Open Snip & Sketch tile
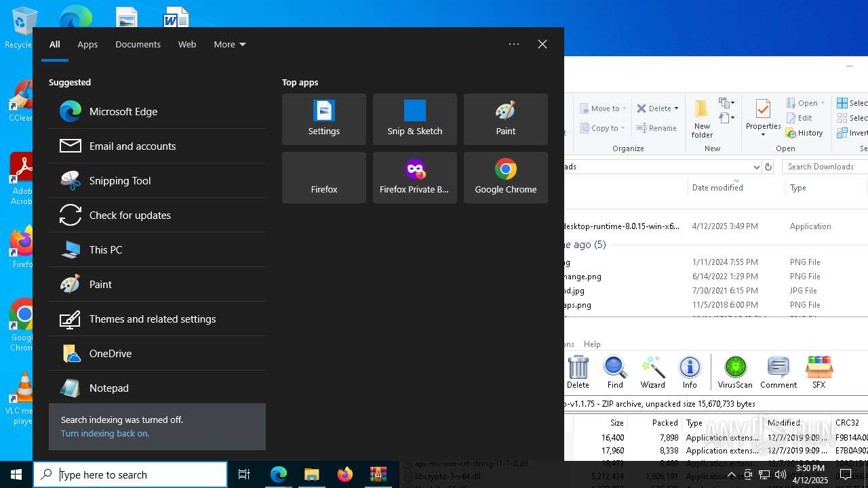868x488 pixels. tap(415, 119)
